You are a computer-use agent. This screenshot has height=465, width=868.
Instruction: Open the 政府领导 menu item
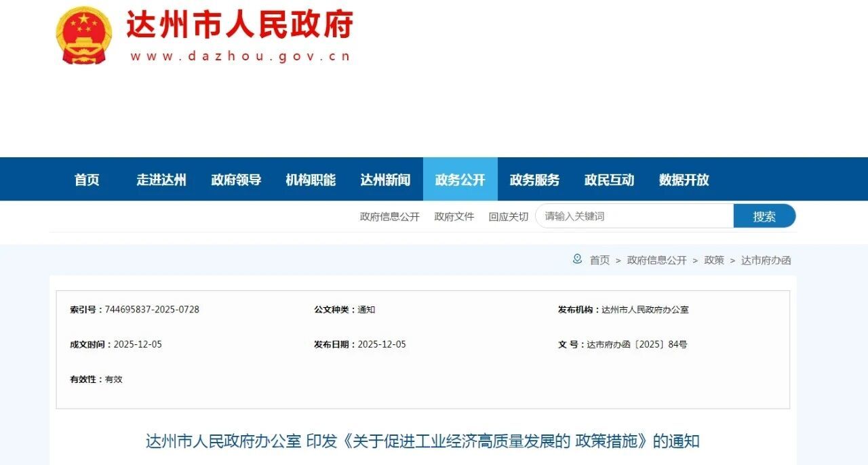(x=236, y=180)
